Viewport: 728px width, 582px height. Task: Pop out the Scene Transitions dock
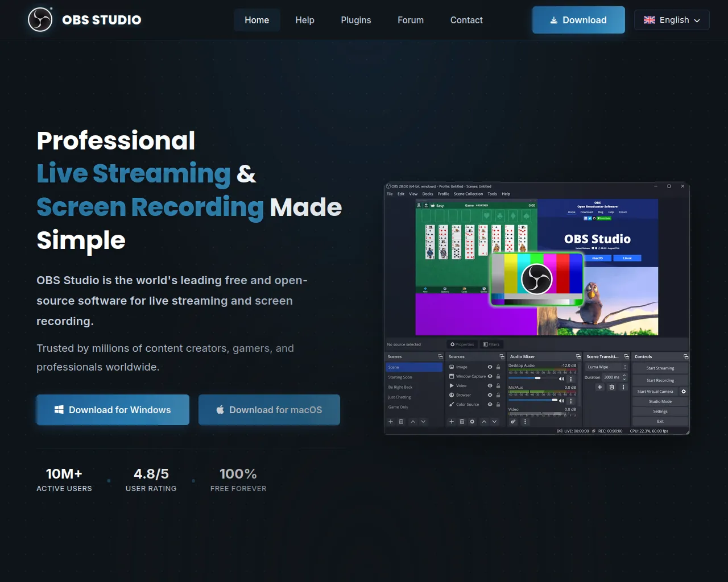click(626, 356)
